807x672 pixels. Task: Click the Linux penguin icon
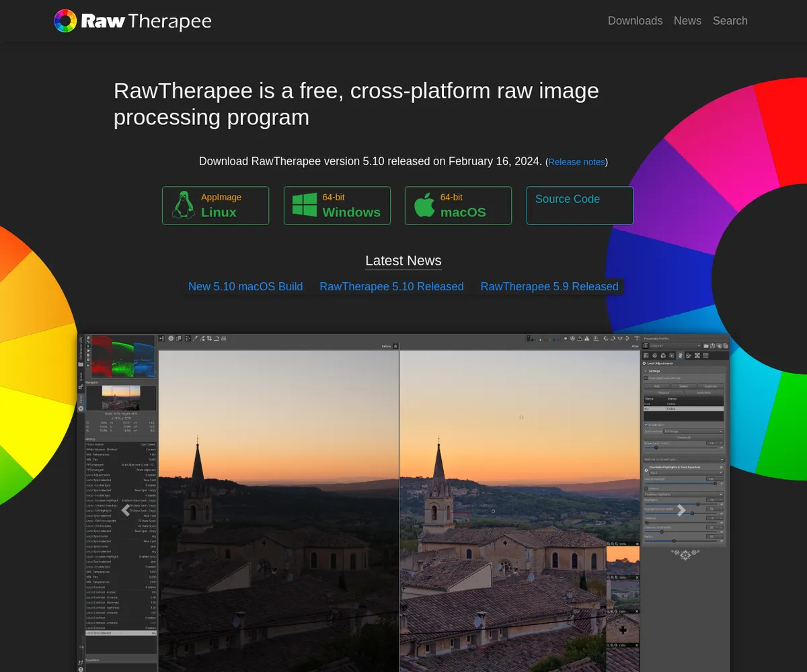(x=183, y=205)
